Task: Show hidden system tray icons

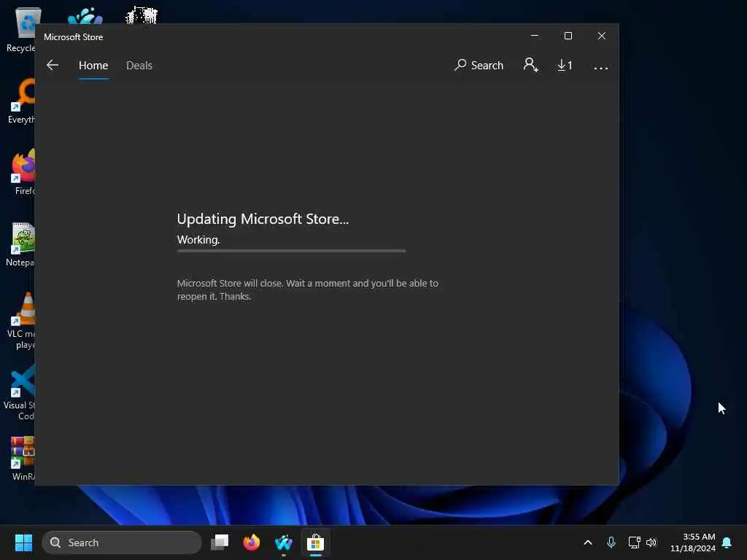Action: pyautogui.click(x=588, y=542)
